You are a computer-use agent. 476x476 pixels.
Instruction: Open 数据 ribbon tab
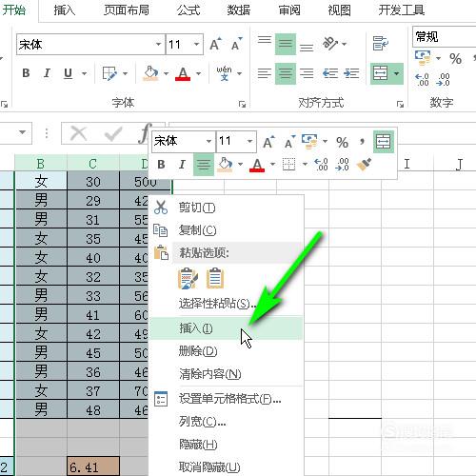tap(239, 10)
